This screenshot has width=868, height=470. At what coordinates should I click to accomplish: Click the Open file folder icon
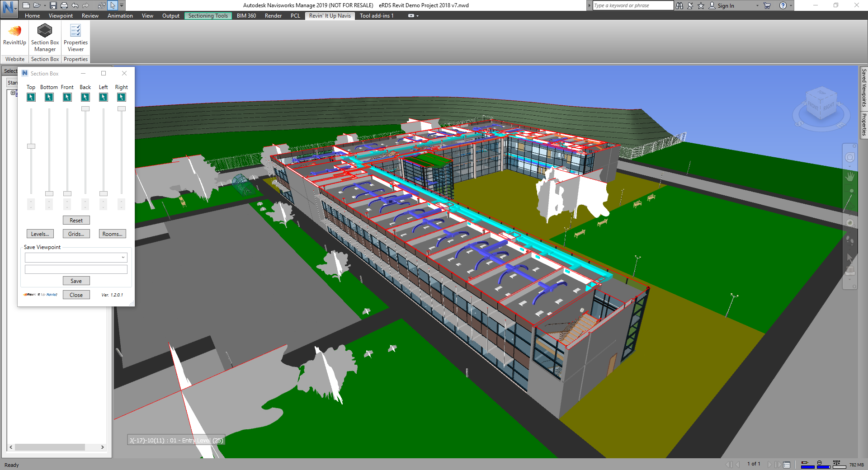tap(37, 5)
